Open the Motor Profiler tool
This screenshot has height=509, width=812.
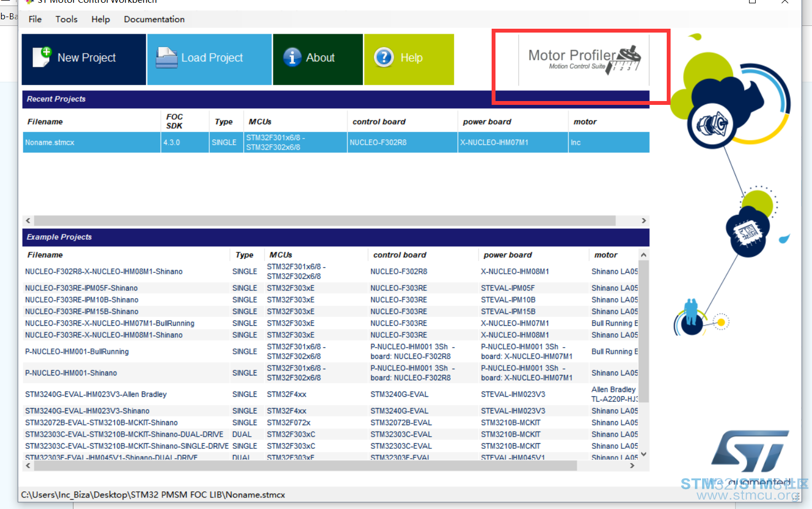coord(584,60)
